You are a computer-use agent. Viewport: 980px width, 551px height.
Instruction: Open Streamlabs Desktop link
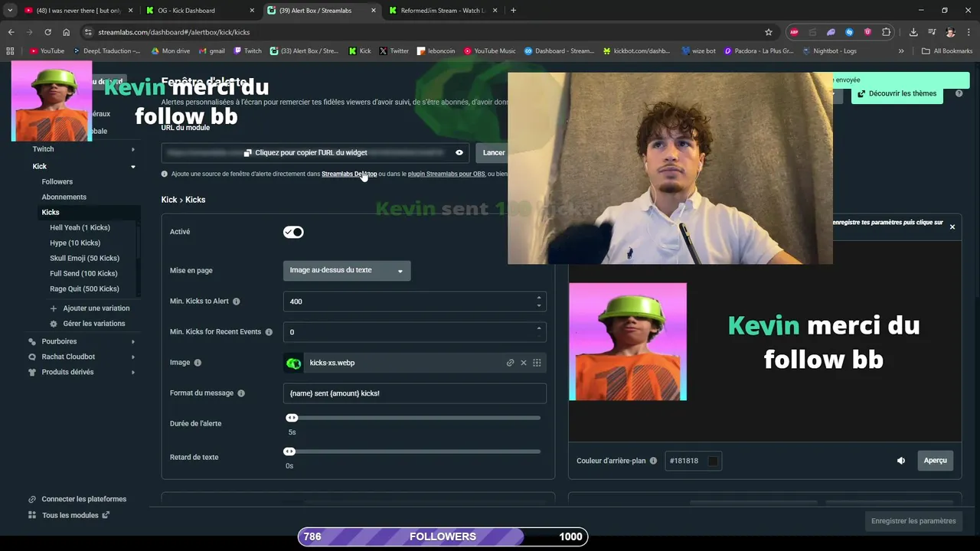(349, 174)
